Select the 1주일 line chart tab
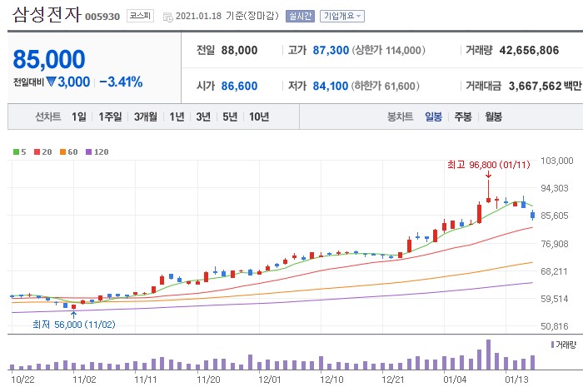Image resolution: width=583 pixels, height=392 pixels. (110, 117)
